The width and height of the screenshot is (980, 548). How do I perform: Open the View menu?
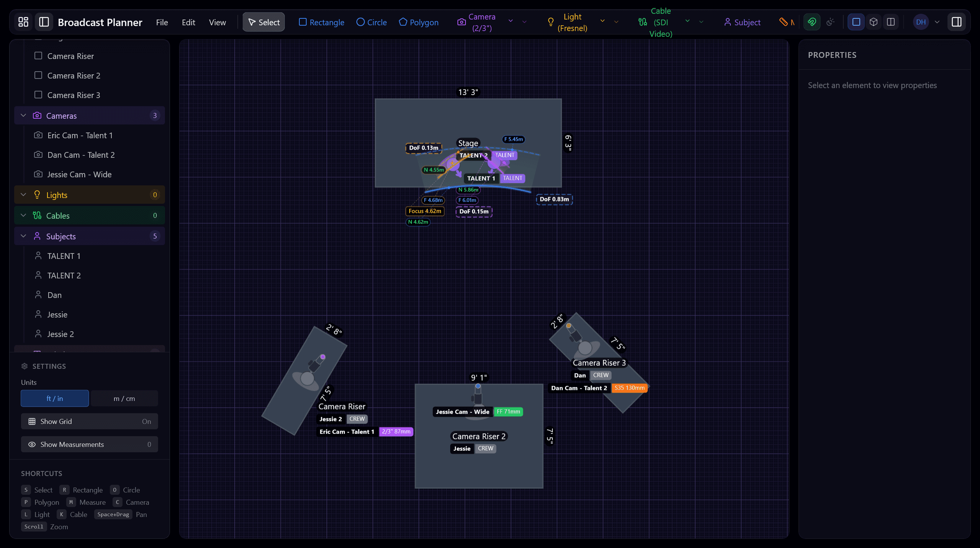click(217, 22)
